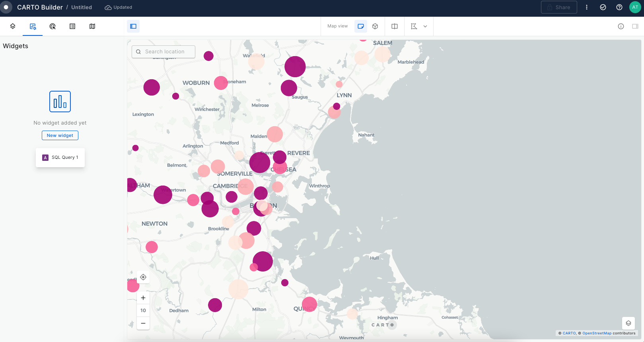The width and height of the screenshot is (644, 342).
Task: Expand the selection tool dropdown arrow
Action: point(425,26)
